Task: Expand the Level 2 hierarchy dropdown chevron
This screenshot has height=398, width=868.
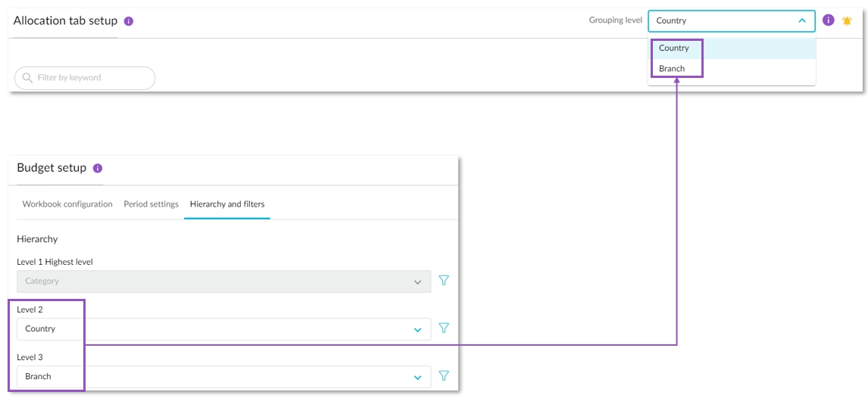Action: click(x=417, y=330)
